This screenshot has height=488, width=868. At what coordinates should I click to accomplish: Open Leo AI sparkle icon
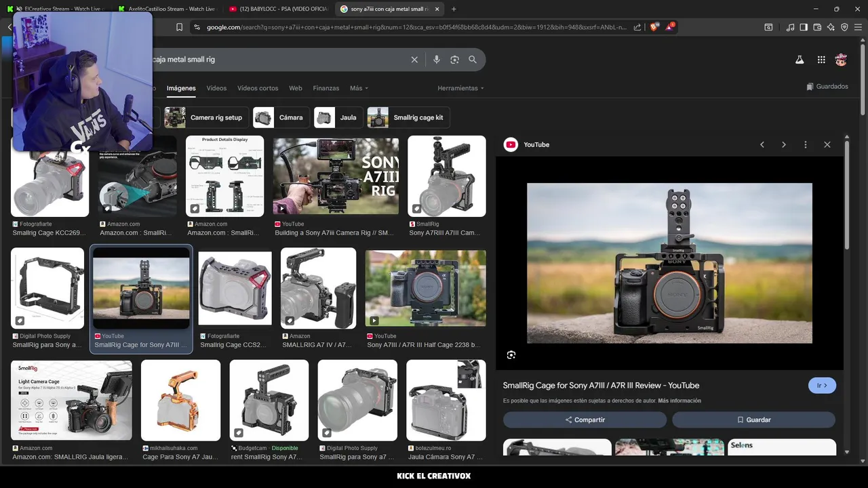point(831,27)
